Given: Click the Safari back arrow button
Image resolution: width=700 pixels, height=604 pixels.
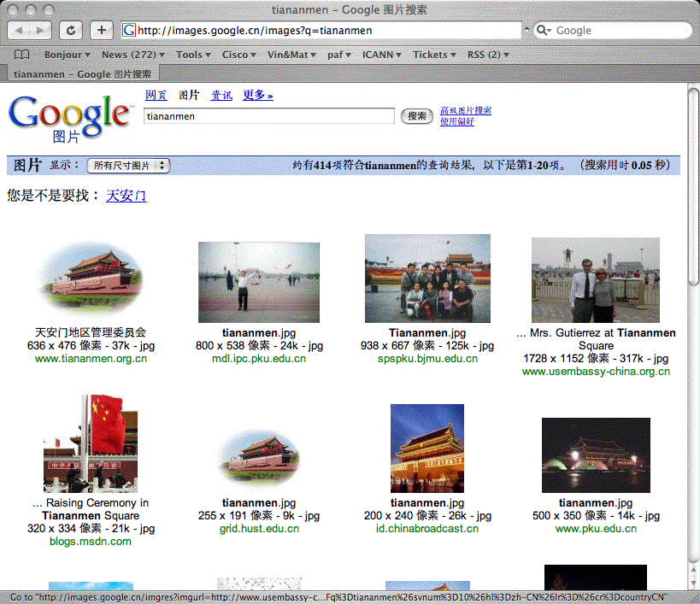Looking at the screenshot, I should pos(21,31).
